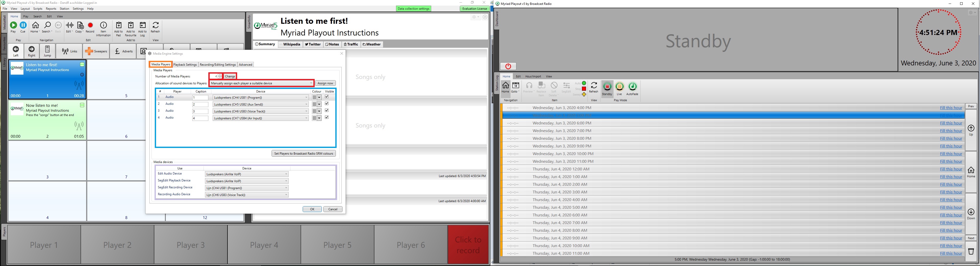
Task: Toggle Visible checkbox for player 4
Action: [x=327, y=118]
